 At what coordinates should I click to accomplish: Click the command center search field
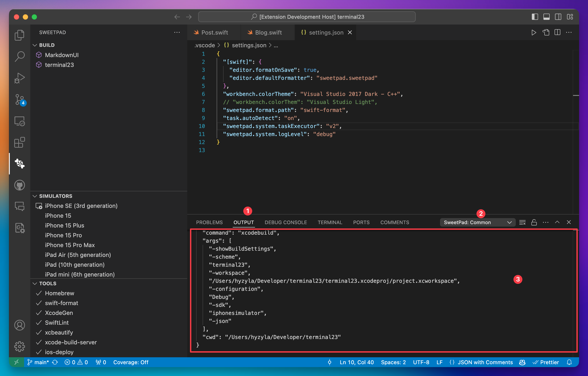[x=307, y=17]
